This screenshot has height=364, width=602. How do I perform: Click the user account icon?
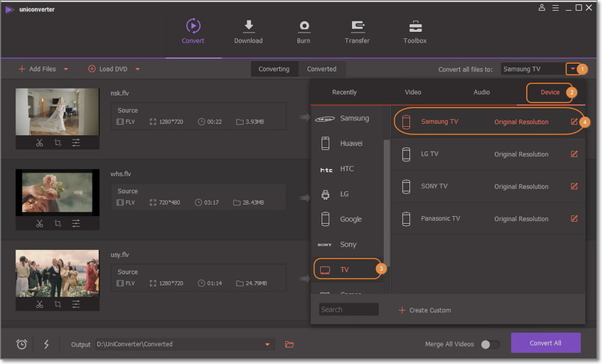tap(542, 7)
